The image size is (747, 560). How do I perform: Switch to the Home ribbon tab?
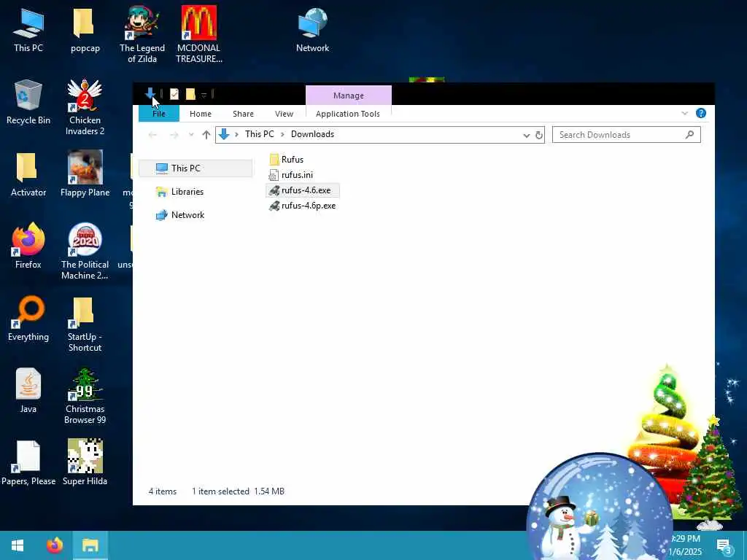pos(200,114)
